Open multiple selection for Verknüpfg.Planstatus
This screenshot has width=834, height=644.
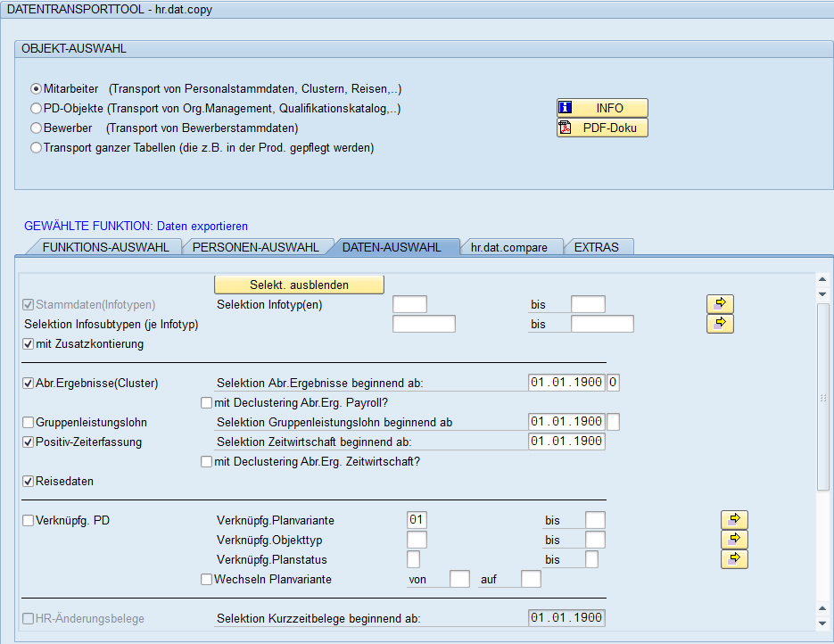(734, 559)
